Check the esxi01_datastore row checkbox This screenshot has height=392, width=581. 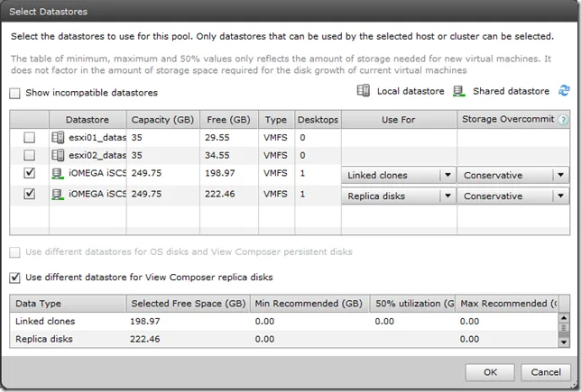[29, 138]
